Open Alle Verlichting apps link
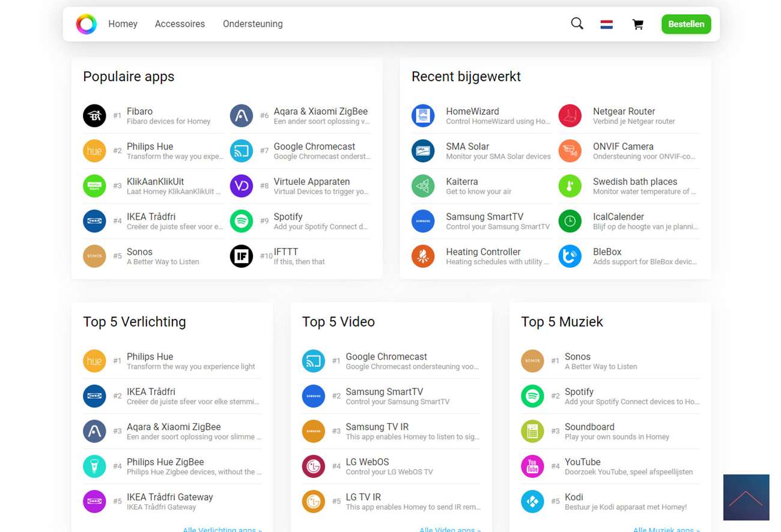 pos(222,529)
